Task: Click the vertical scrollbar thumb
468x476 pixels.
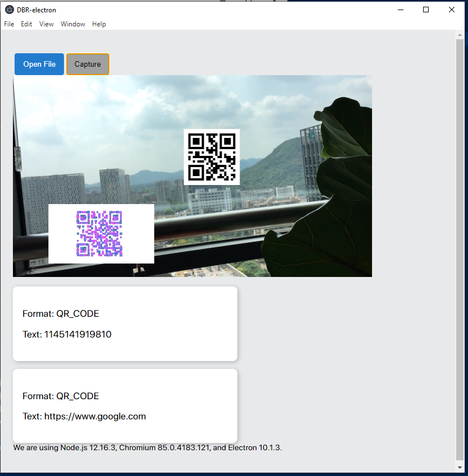Action: [x=460, y=247]
